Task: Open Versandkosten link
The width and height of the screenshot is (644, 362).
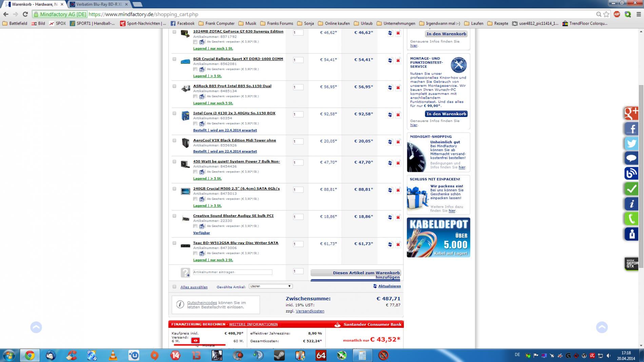Action: (310, 311)
